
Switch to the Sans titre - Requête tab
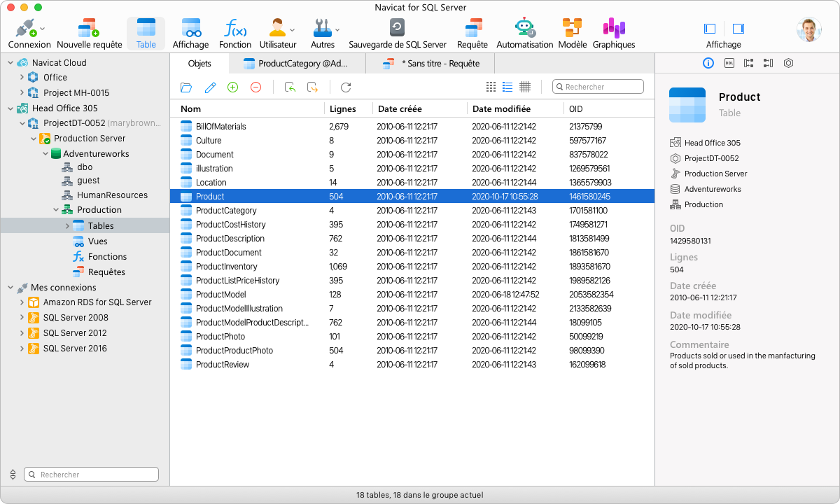coord(430,64)
